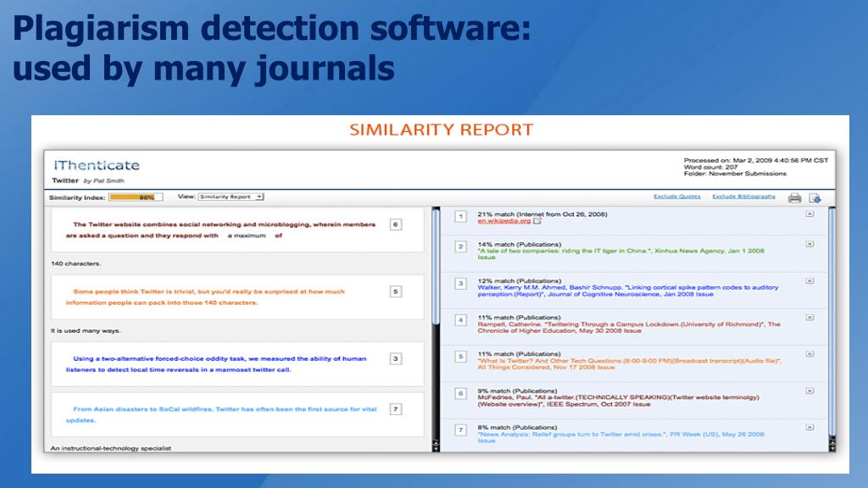Click the '9% match (Publications)' label
This screenshot has width=868, height=488.
pos(517,391)
